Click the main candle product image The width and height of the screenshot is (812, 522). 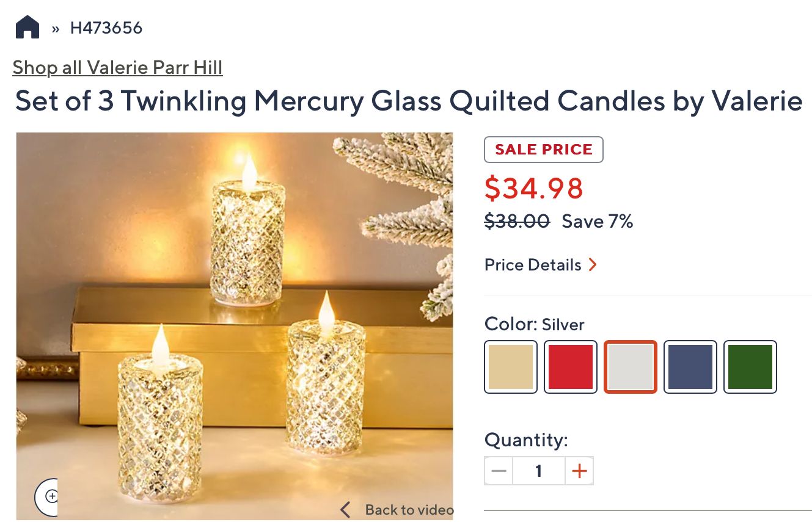coord(235,305)
